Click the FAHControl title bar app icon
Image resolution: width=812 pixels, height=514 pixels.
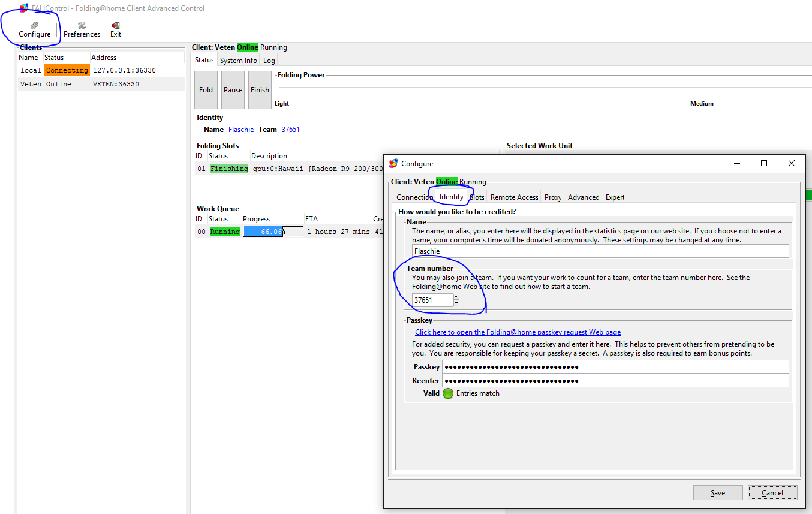pyautogui.click(x=24, y=8)
